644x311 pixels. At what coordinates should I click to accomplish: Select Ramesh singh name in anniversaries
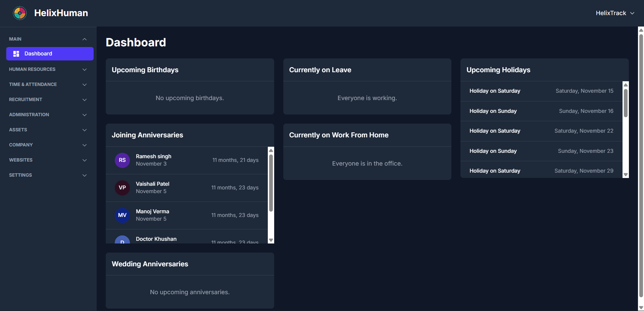click(x=153, y=157)
